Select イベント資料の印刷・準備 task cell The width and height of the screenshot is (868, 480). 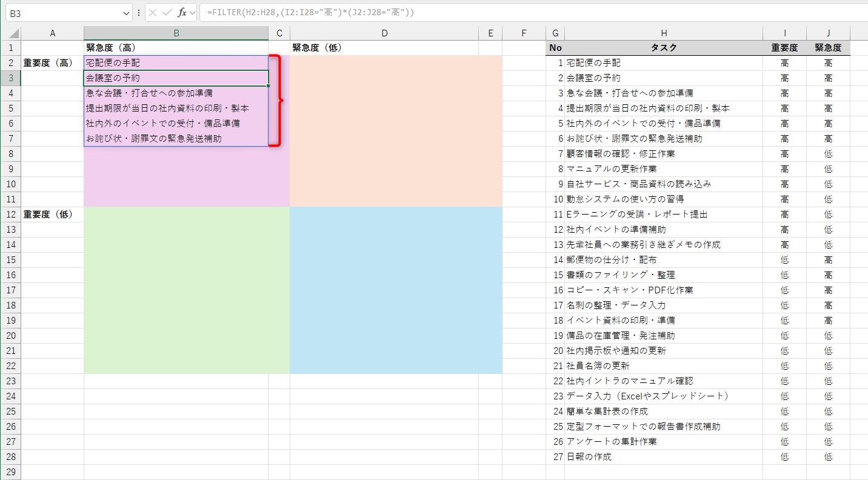point(664,321)
